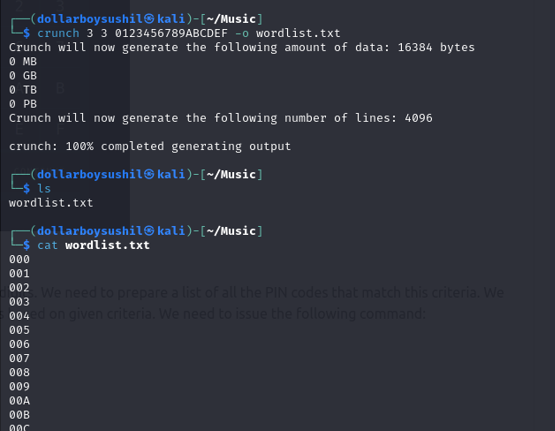555x431 pixels.
Task: Click the 100% completed generating output line
Action: click(150, 146)
